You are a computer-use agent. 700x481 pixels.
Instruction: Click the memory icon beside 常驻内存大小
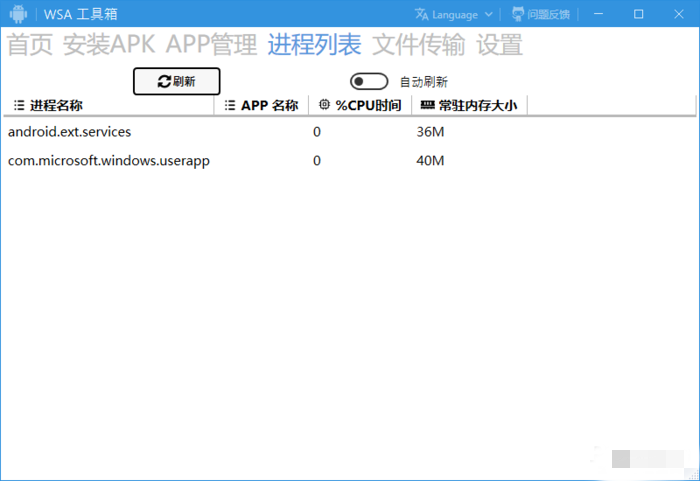pos(427,105)
